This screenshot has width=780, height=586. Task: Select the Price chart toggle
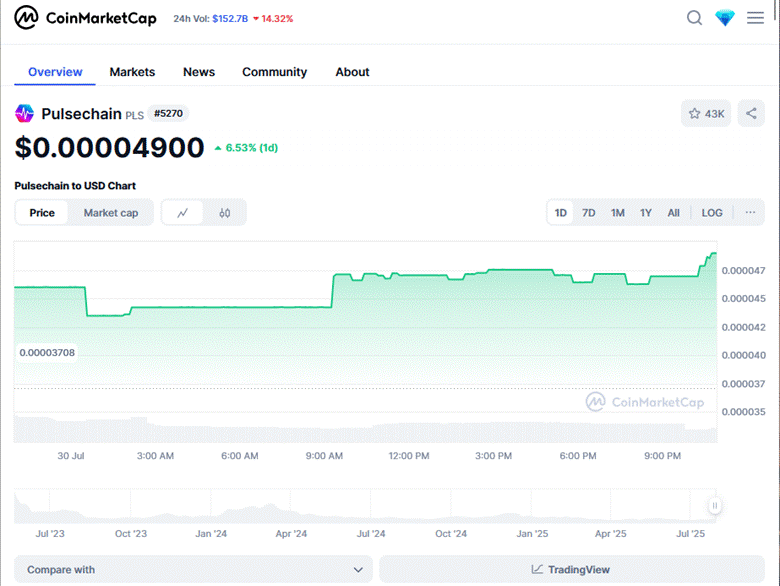point(42,213)
